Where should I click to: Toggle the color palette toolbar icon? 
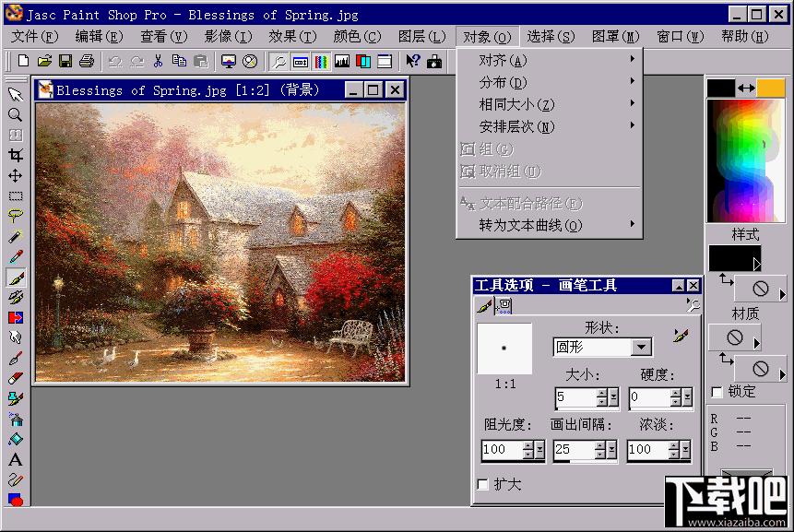pos(321,61)
